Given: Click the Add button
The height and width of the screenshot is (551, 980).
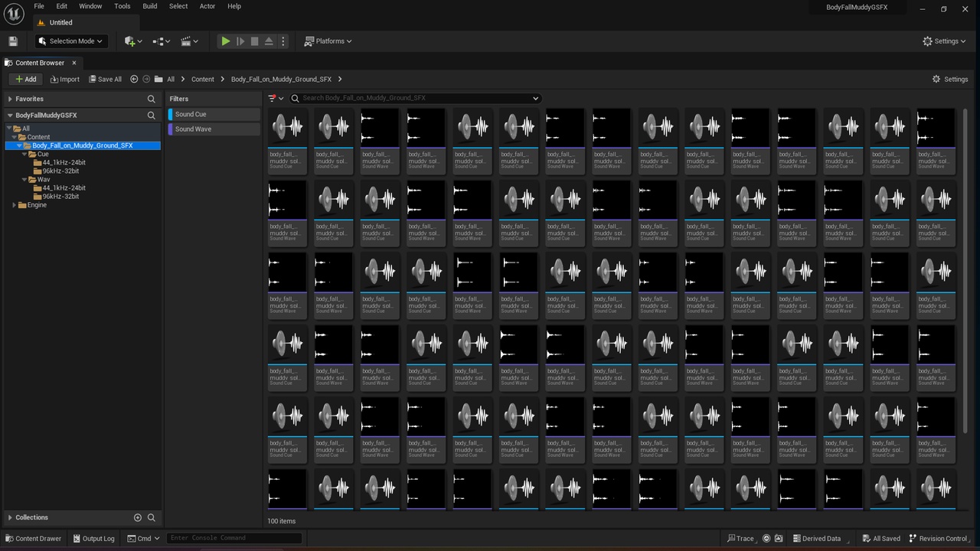Looking at the screenshot, I should click(x=25, y=79).
